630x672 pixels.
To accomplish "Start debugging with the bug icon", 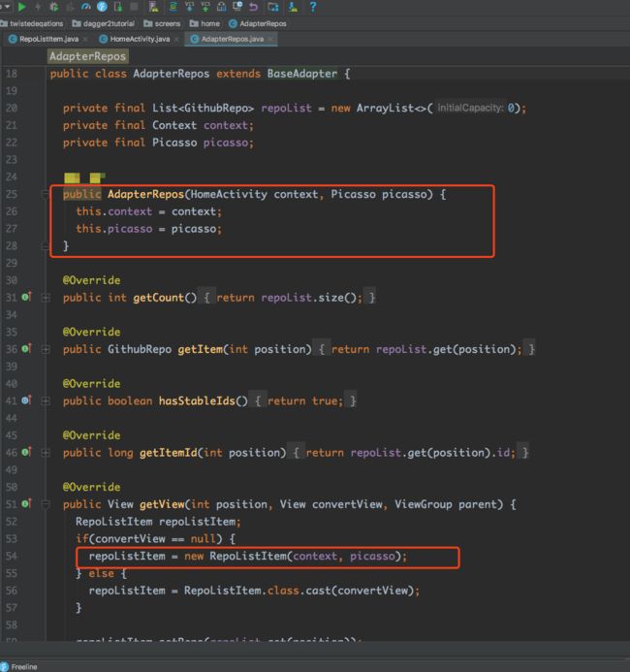I will [54, 7].
